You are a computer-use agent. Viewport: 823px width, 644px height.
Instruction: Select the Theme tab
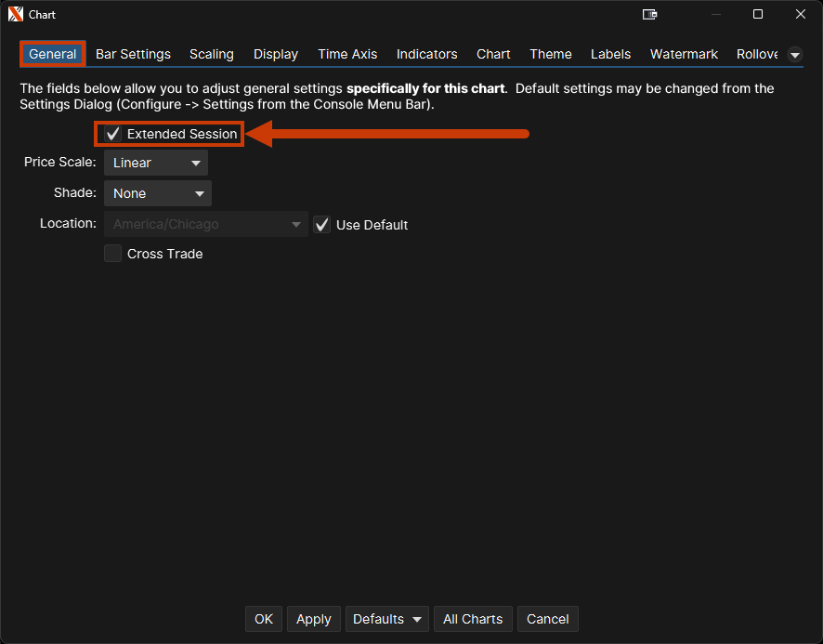click(x=551, y=54)
